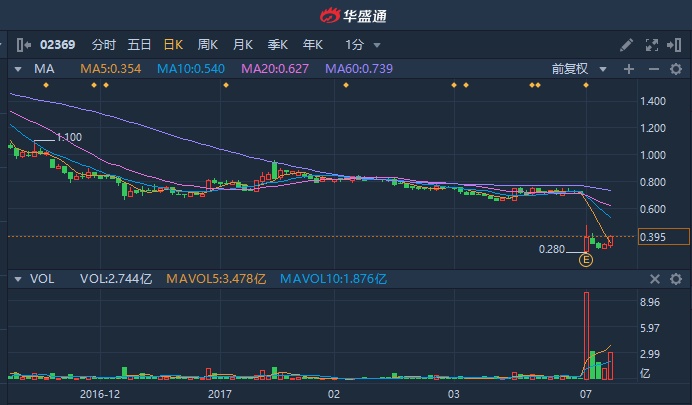The width and height of the screenshot is (692, 405).
Task: Click the MAVOL10:1.876亿 value
Action: [x=333, y=279]
